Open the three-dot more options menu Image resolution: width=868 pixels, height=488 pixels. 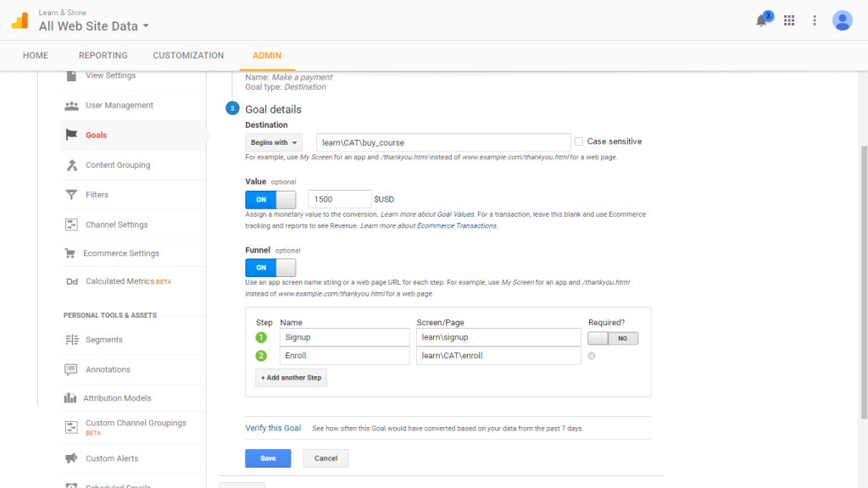tap(815, 20)
